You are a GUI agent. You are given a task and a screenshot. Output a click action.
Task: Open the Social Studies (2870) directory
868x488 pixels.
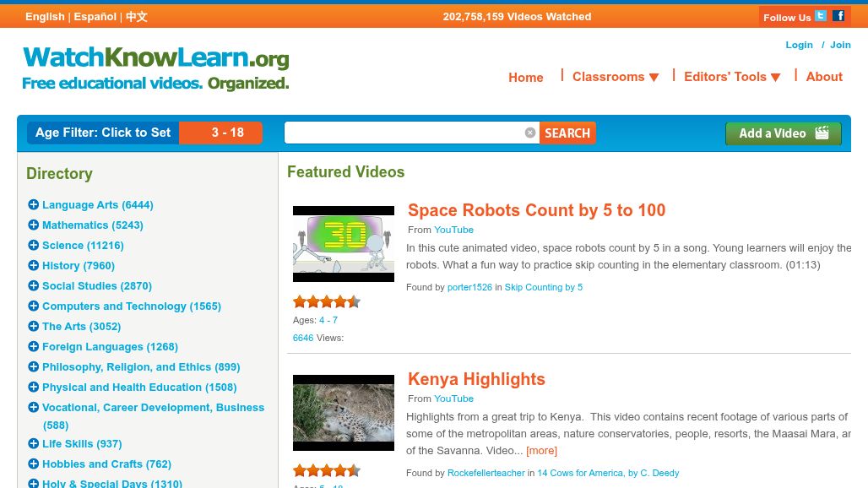(97, 286)
